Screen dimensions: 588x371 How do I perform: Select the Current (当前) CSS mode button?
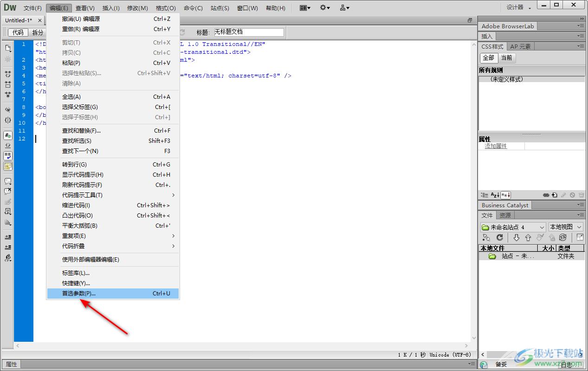506,58
